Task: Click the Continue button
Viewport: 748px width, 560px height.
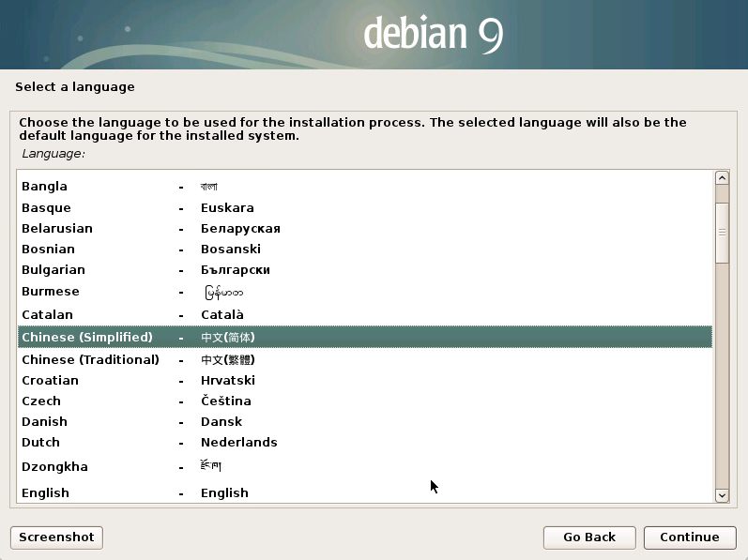Action: pyautogui.click(x=689, y=537)
